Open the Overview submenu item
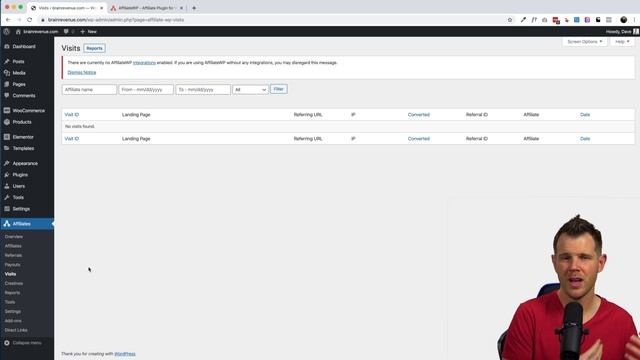 tap(14, 237)
